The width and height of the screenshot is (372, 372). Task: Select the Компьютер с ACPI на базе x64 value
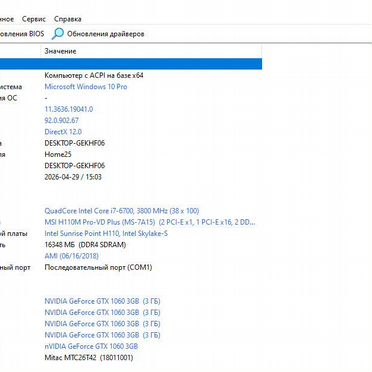coord(94,75)
